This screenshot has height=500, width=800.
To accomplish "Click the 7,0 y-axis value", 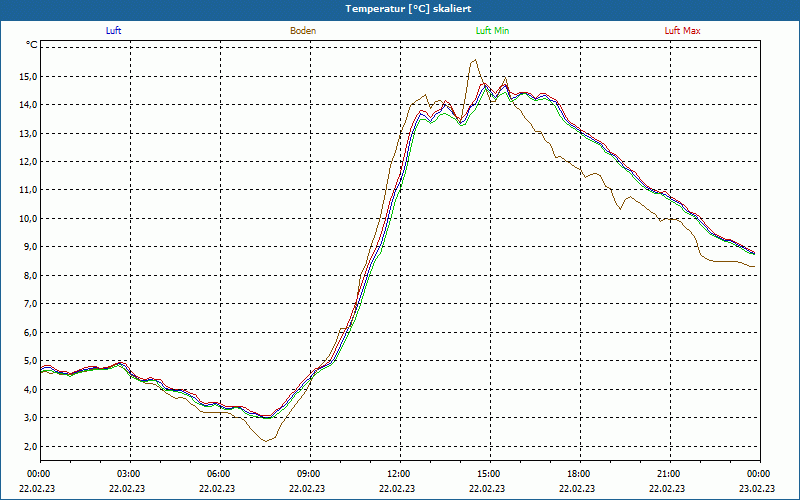I will pos(31,304).
